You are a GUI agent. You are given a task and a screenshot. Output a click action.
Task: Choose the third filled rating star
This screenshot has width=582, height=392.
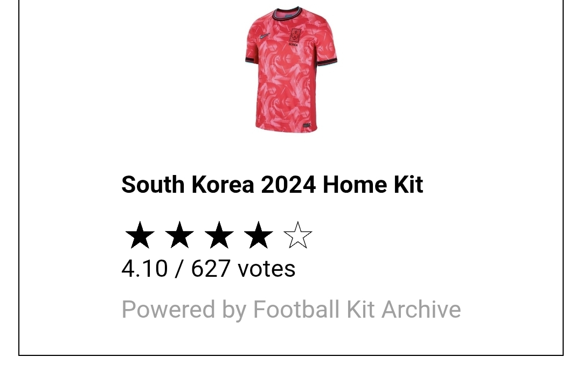pyautogui.click(x=219, y=235)
